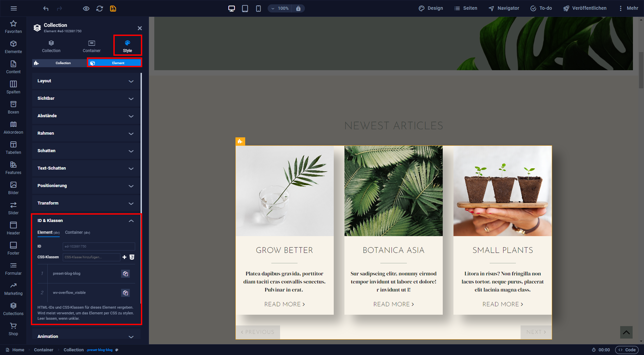644x355 pixels.
Task: Select the Container (div) sub-tab
Action: pos(77,232)
